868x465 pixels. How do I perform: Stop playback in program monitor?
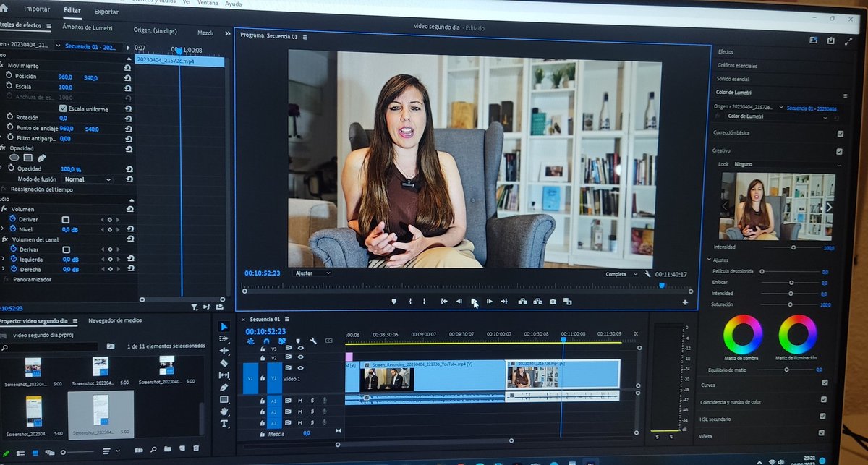[x=474, y=302]
